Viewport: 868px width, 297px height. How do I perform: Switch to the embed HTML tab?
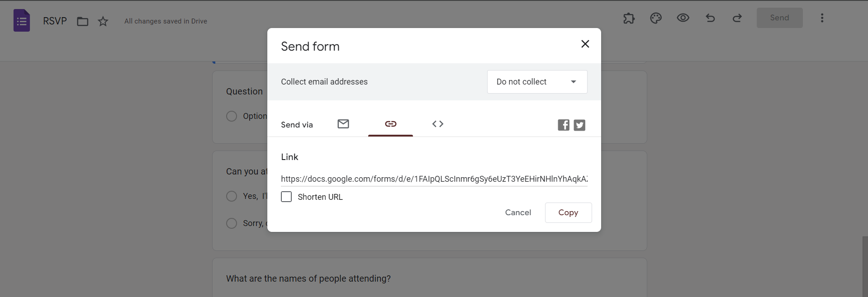[x=438, y=124]
